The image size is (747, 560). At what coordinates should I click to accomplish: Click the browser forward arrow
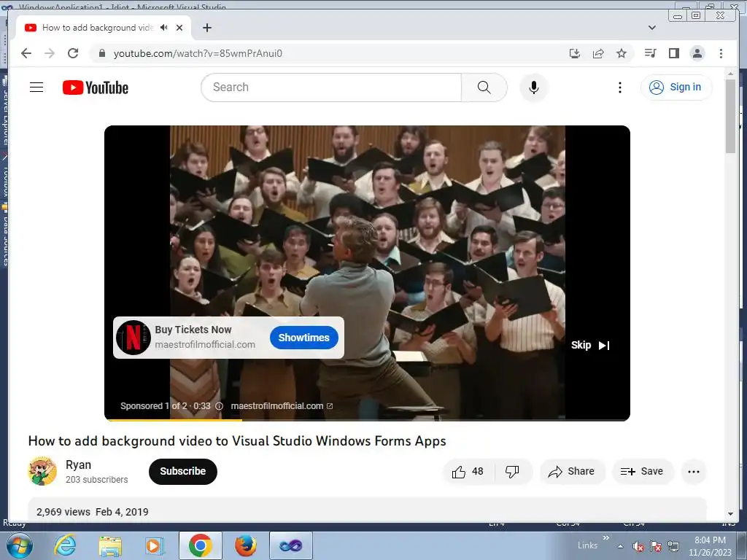50,53
